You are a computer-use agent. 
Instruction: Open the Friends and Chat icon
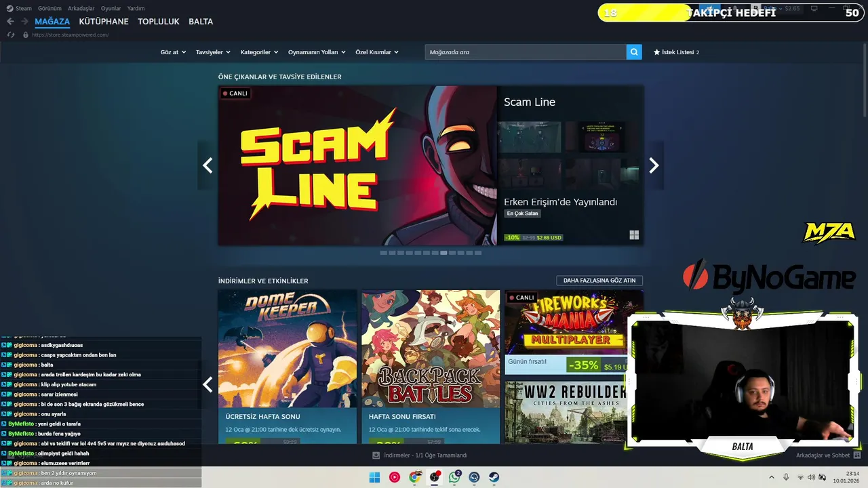[x=857, y=455]
